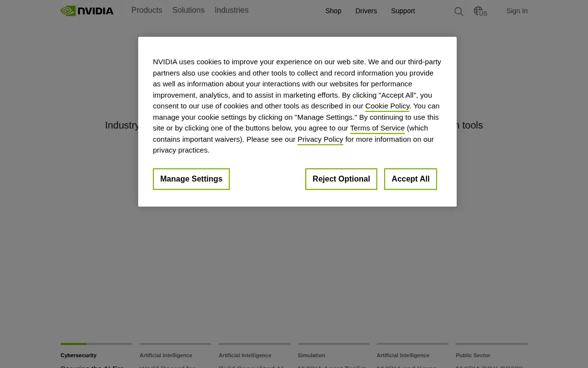The width and height of the screenshot is (588, 368).
Task: Click the Manage Settings button
Action: pos(191,179)
